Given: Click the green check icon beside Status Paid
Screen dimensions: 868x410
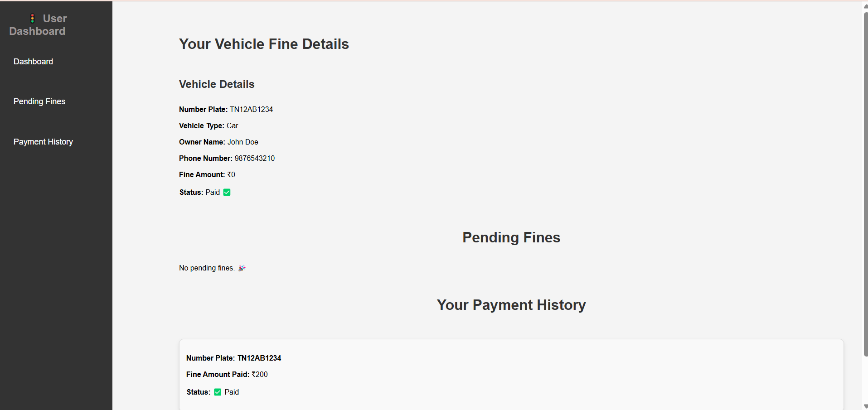Looking at the screenshot, I should [x=227, y=192].
